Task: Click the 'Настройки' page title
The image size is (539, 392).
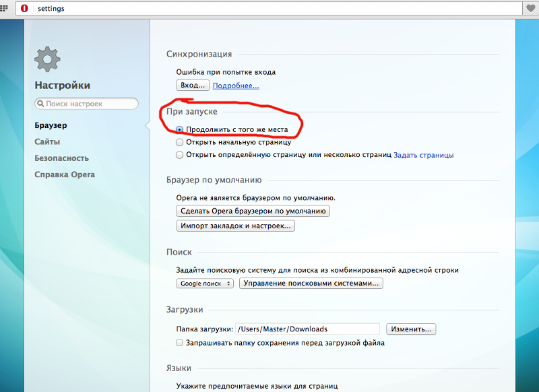Action: point(62,85)
